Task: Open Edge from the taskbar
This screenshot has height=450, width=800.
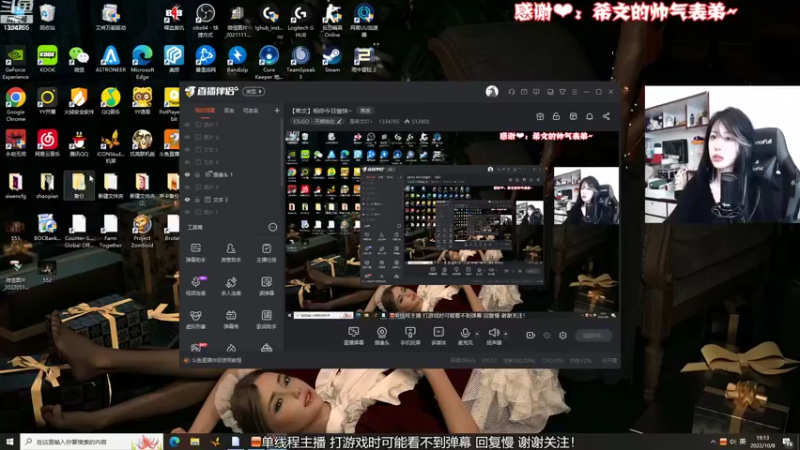Action: tap(174, 442)
